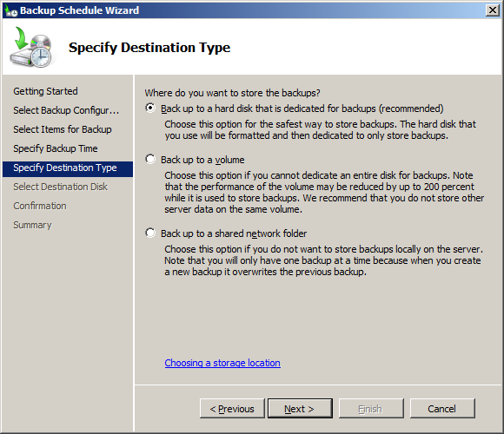This screenshot has width=504, height=434.
Task: Jump to Select Items for Backup step
Action: click(x=63, y=129)
